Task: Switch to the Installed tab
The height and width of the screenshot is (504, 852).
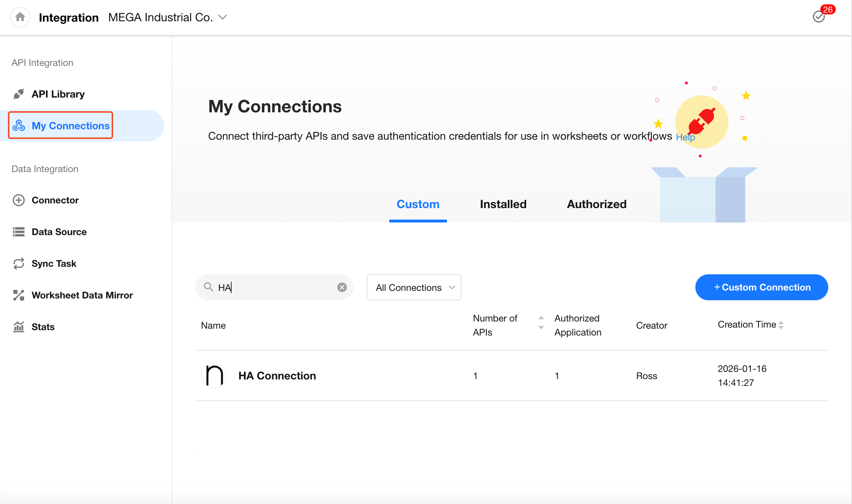Action: [x=503, y=204]
